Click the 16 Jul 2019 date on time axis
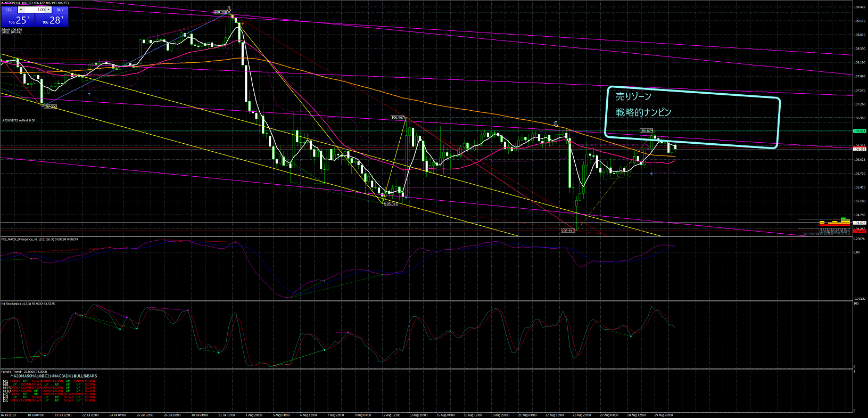This screenshot has width=868, height=418. pos(8,415)
